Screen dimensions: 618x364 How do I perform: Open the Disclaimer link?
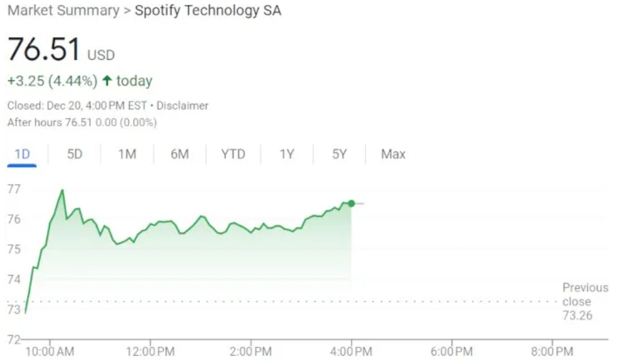pos(183,106)
